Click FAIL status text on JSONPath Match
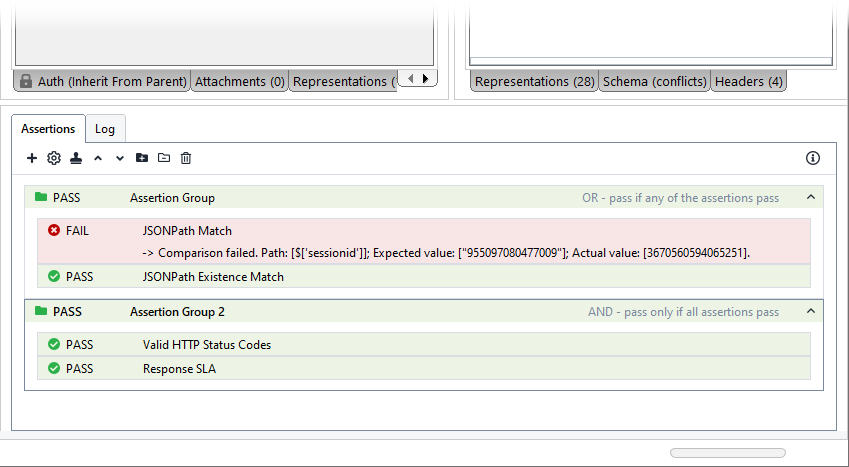Screen dimensions: 849x467 tap(77, 231)
